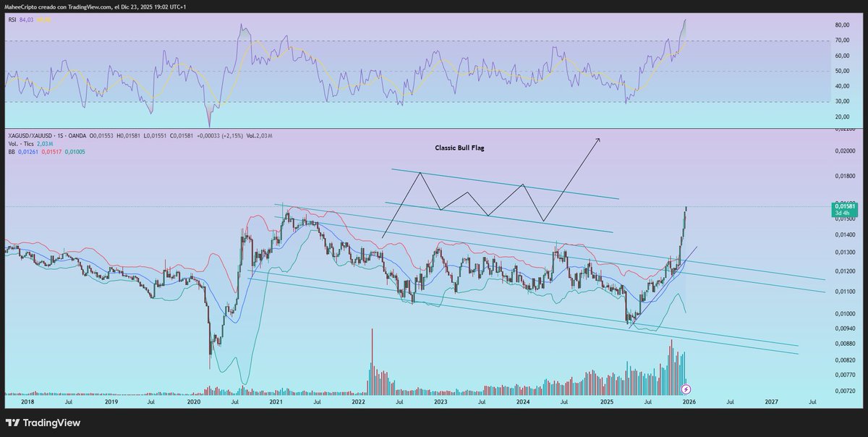The width and height of the screenshot is (868, 437).
Task: Click 0,00720 on the price scale
Action: pyautogui.click(x=846, y=391)
